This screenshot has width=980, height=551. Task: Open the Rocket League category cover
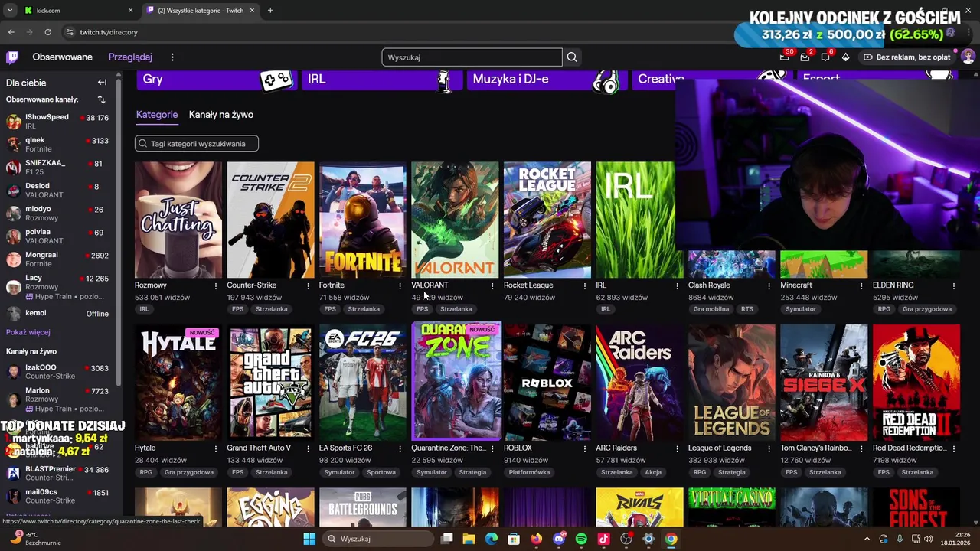tap(547, 220)
